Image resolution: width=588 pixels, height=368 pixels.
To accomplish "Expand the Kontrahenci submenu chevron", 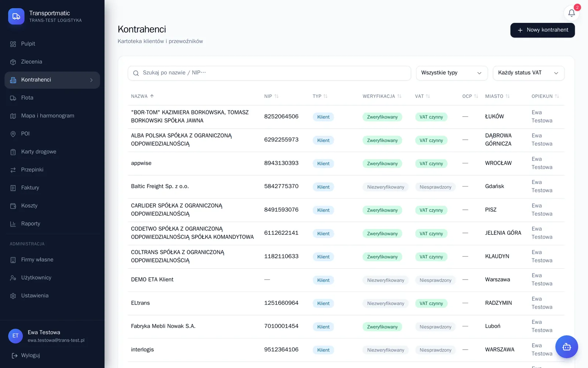I will [x=92, y=80].
